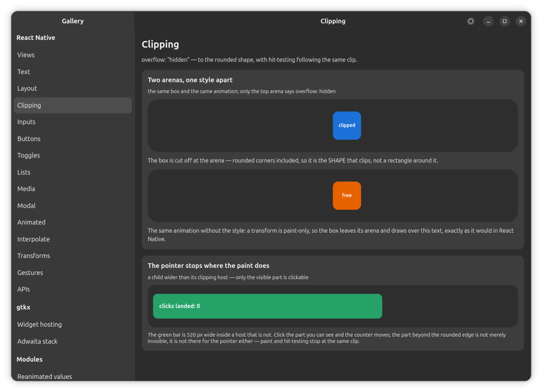Open the Reanimated values page
The width and height of the screenshot is (542, 392).
click(x=73, y=376)
